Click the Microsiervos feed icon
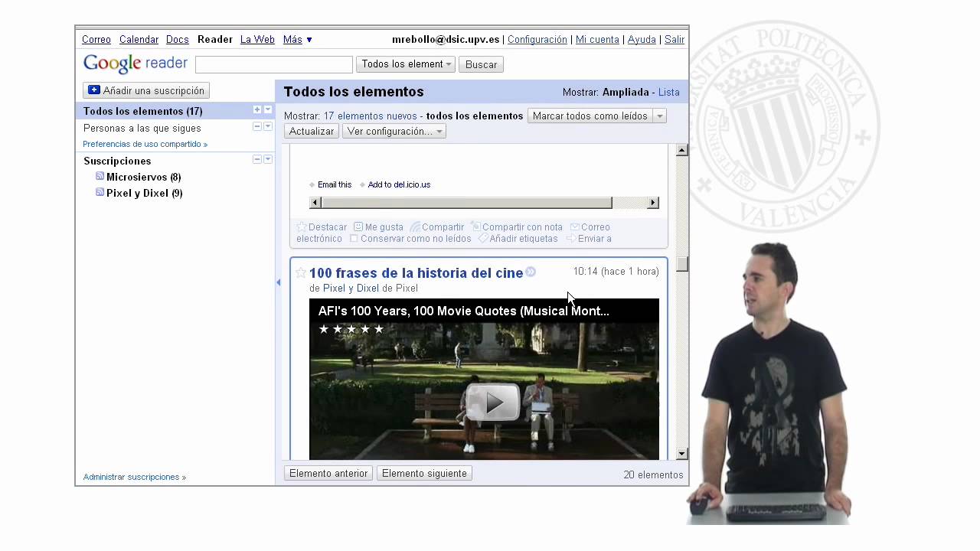Viewport: 980px width, 551px height. (x=100, y=176)
